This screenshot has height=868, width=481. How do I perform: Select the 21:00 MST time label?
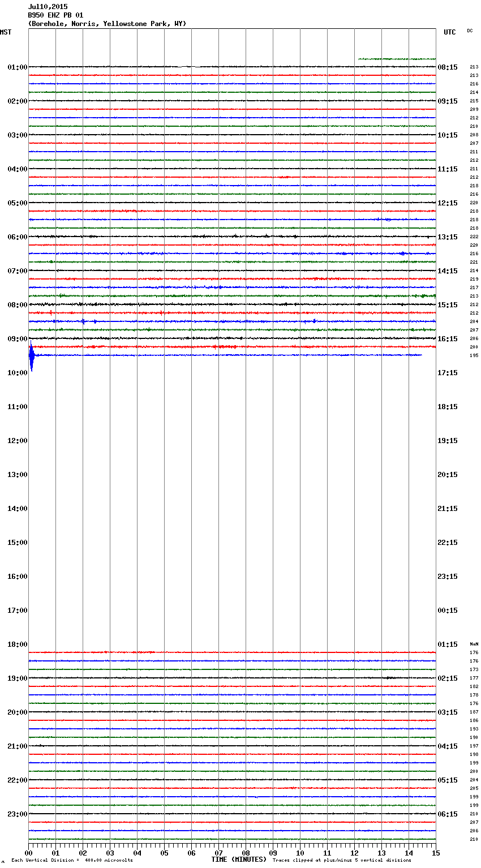(18, 746)
